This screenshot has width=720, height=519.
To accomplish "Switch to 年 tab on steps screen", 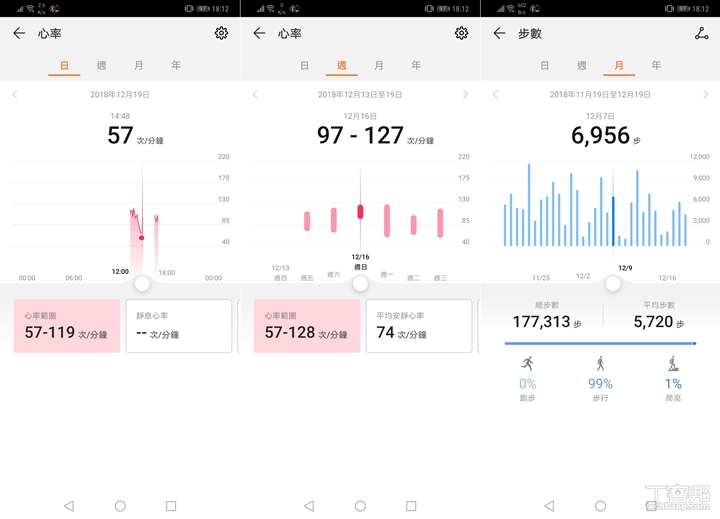I will pyautogui.click(x=656, y=65).
